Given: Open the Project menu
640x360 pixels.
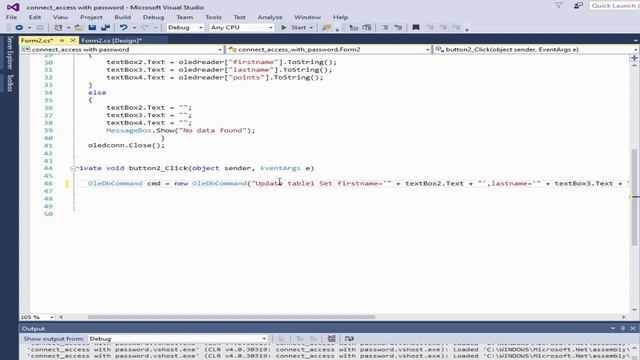Looking at the screenshot, I should click(x=91, y=17).
